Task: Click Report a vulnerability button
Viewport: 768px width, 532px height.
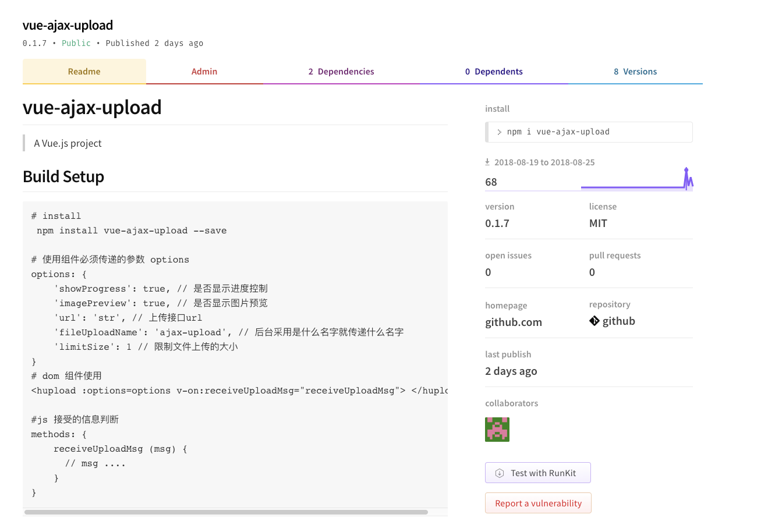Action: 538,503
